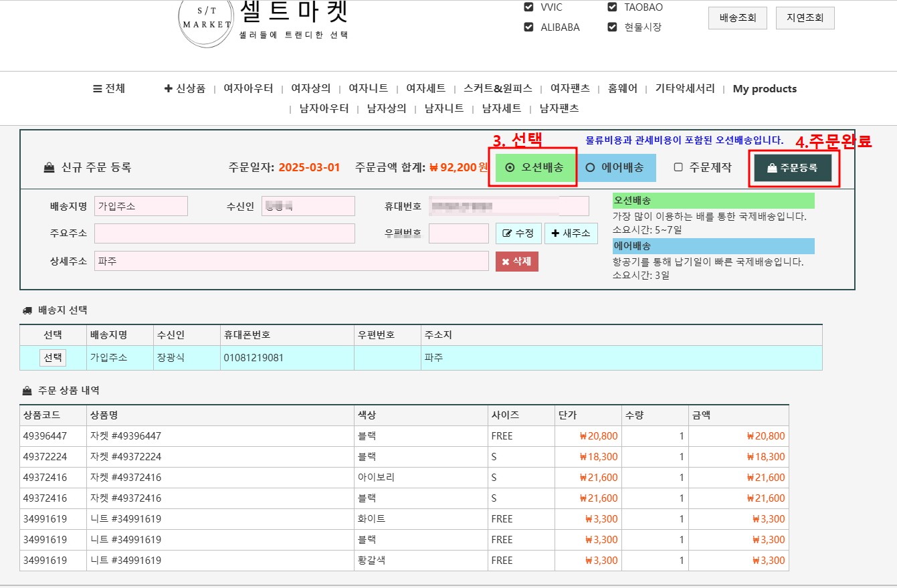Uncheck the TAOBAO checkbox
The image size is (897, 588).
click(x=612, y=7)
